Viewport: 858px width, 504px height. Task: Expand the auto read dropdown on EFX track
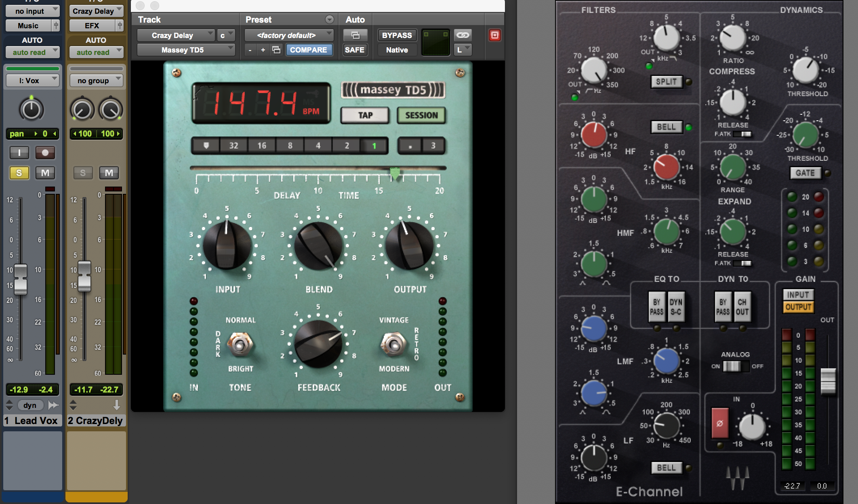click(x=96, y=52)
